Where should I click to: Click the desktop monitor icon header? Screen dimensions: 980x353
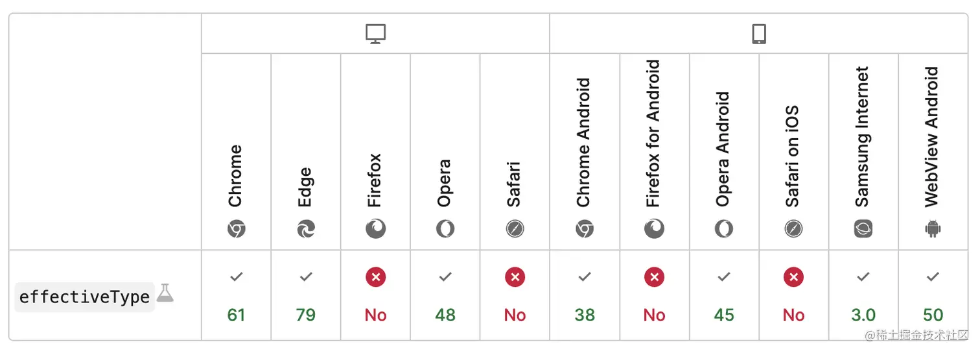pos(375,34)
